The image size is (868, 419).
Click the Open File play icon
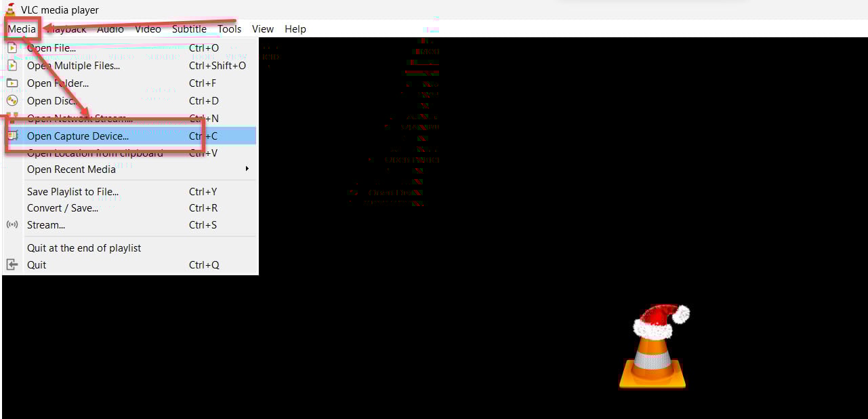tap(12, 48)
